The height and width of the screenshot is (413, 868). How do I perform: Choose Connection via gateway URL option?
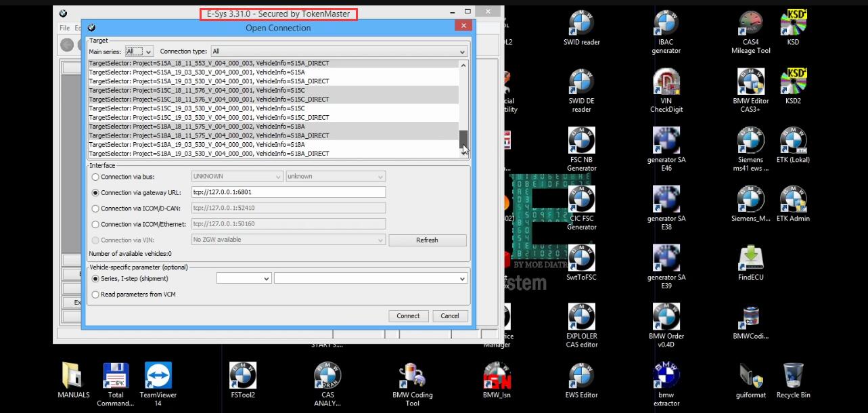point(95,193)
